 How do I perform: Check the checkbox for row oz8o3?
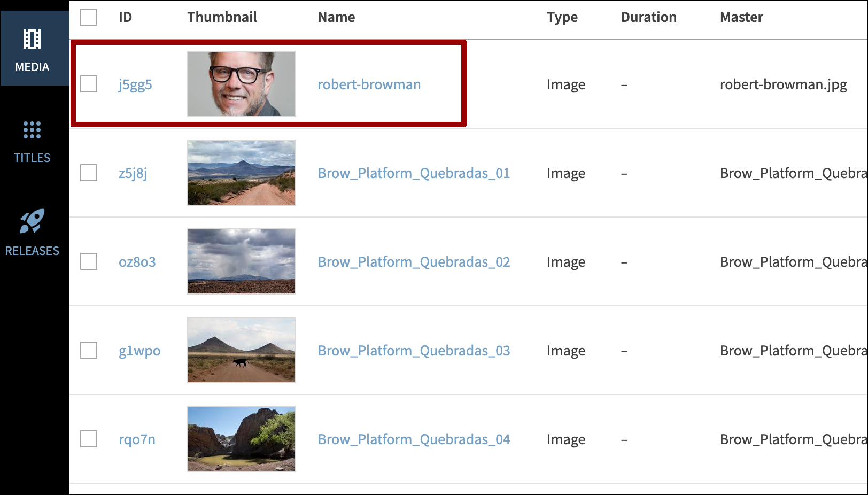coord(88,261)
